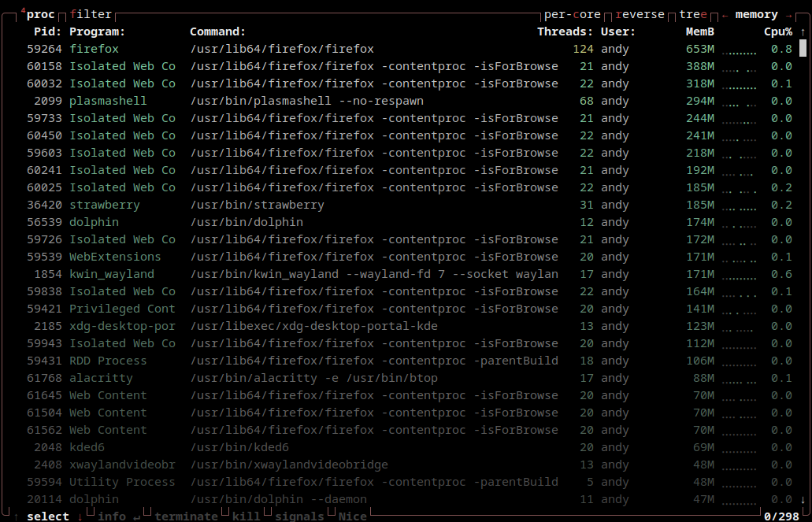Activate the filter field
The height and width of the screenshot is (522, 812).
click(x=91, y=14)
